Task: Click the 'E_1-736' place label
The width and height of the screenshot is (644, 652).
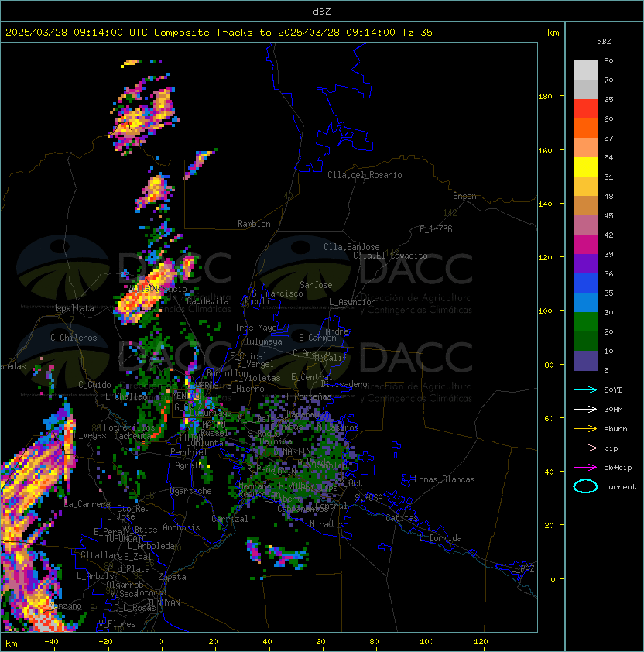Action: (x=436, y=229)
